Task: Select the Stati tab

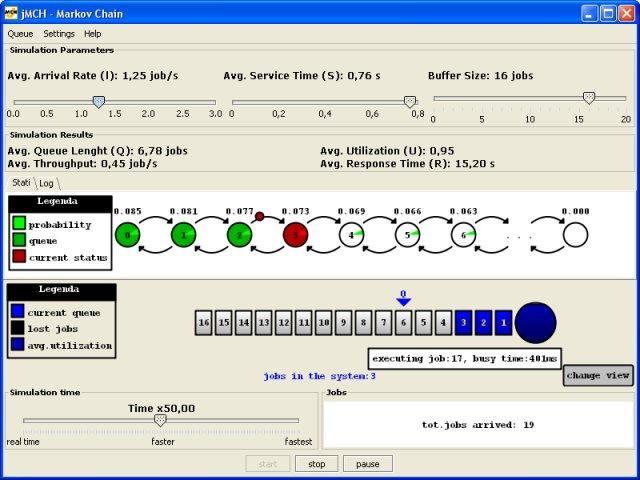Action: point(21,183)
